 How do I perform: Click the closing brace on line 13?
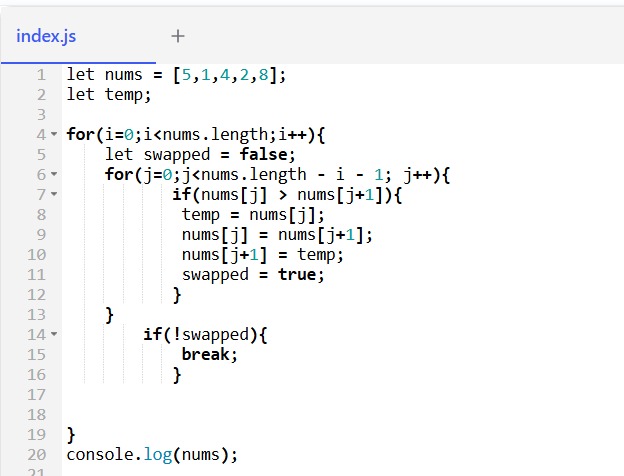pyautogui.click(x=109, y=315)
